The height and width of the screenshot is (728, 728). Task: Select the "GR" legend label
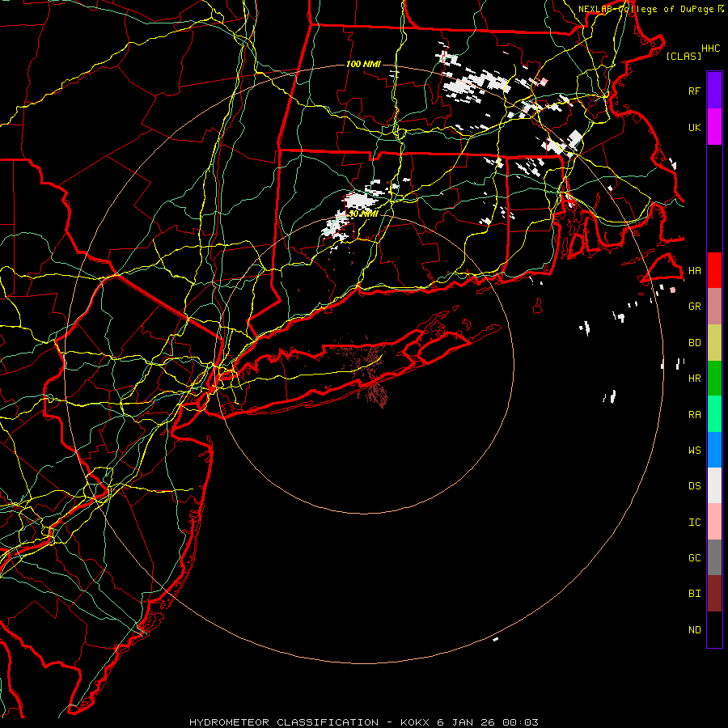coord(694,307)
